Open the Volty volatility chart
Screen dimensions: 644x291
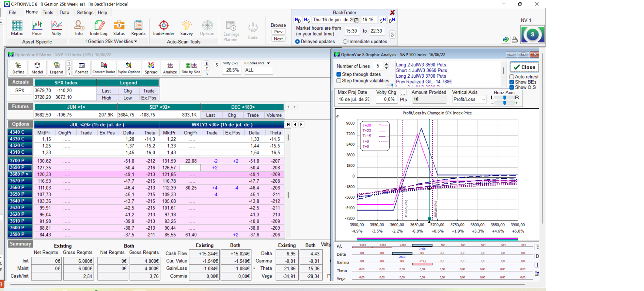pyautogui.click(x=56, y=28)
